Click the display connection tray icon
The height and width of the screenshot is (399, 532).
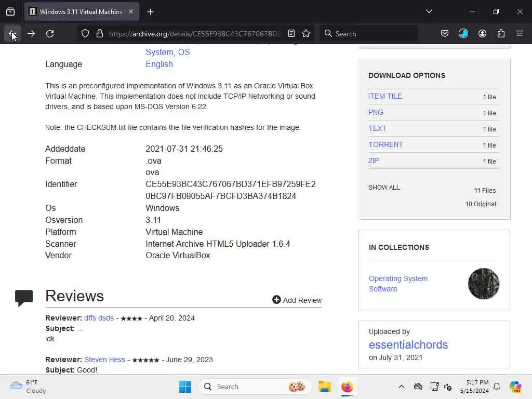click(x=434, y=387)
